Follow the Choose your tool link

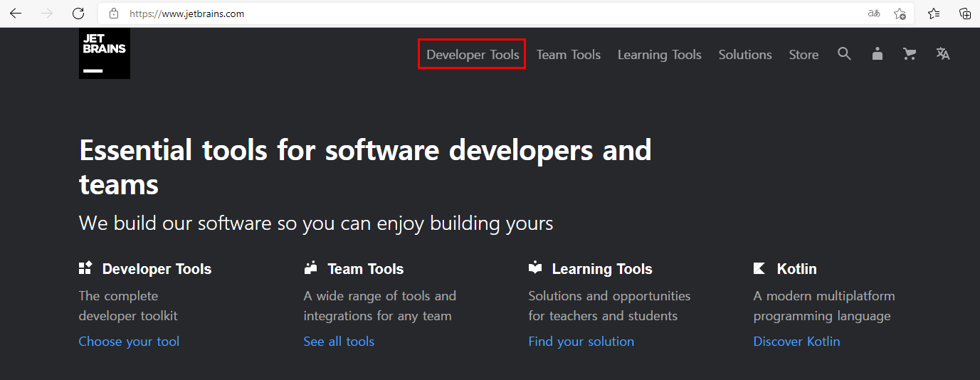pyautogui.click(x=129, y=342)
